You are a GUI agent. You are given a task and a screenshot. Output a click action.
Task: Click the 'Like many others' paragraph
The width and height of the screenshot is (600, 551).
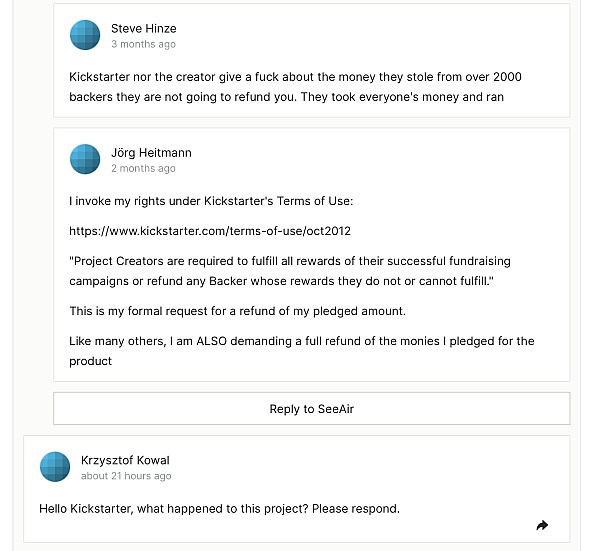click(x=302, y=351)
